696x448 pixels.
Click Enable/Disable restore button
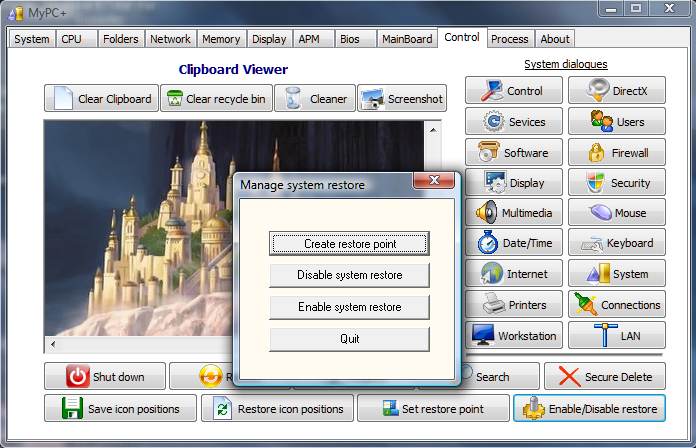click(x=589, y=408)
